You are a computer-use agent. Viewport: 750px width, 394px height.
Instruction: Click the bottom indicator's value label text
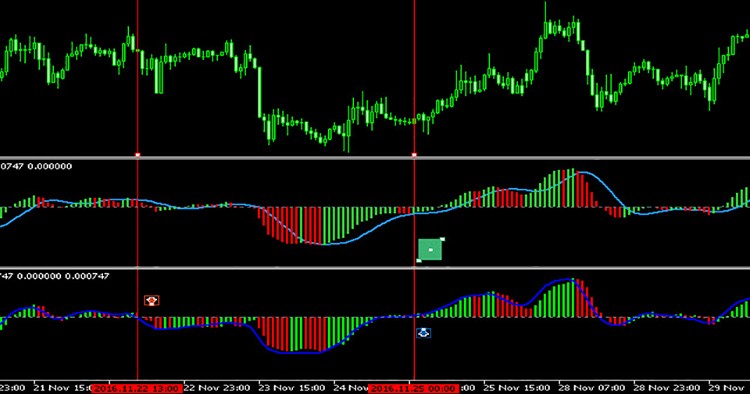[55, 276]
